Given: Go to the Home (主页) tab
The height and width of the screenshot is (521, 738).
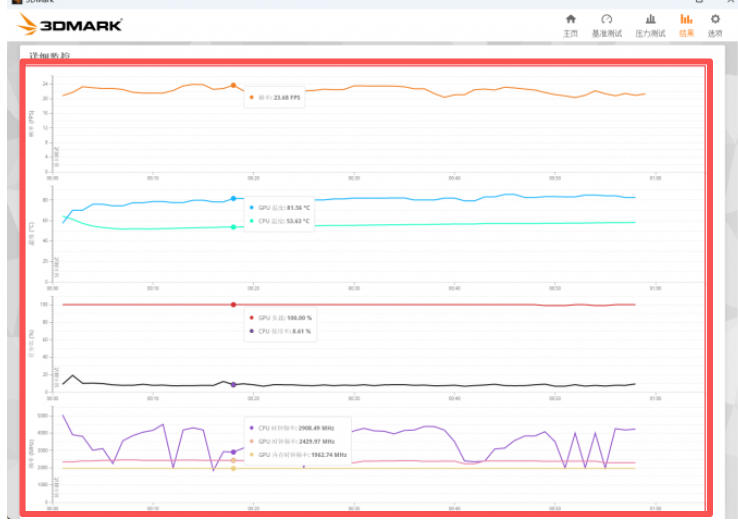Looking at the screenshot, I should click(571, 24).
